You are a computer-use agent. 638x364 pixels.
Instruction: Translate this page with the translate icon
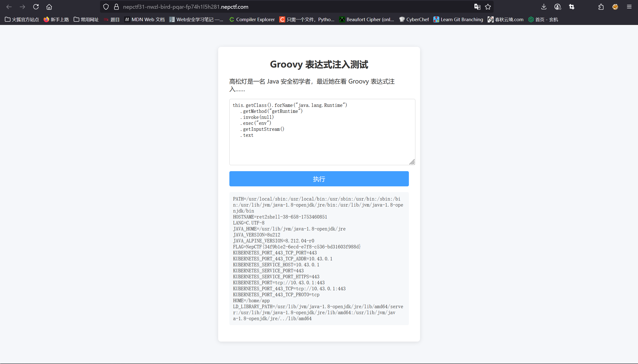click(x=477, y=7)
